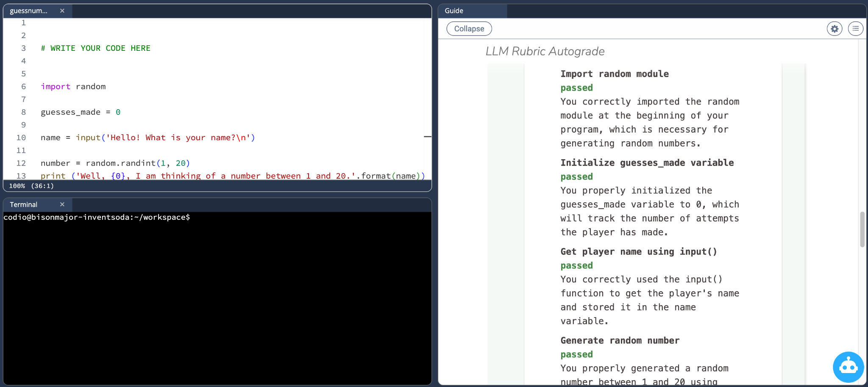Click the 100% zoom indicator in status bar
Viewport: 868px width, 387px height.
(x=17, y=186)
